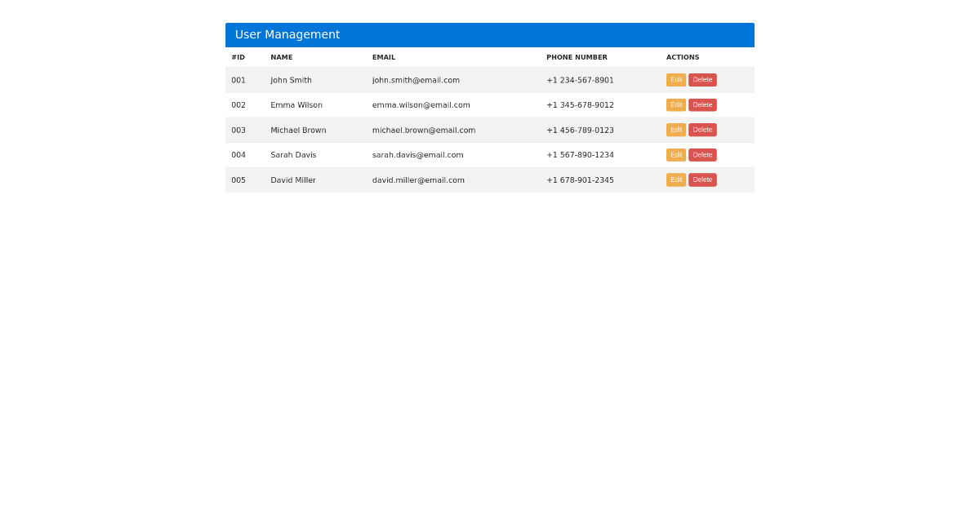Click Edit button for John Smith

pyautogui.click(x=676, y=79)
